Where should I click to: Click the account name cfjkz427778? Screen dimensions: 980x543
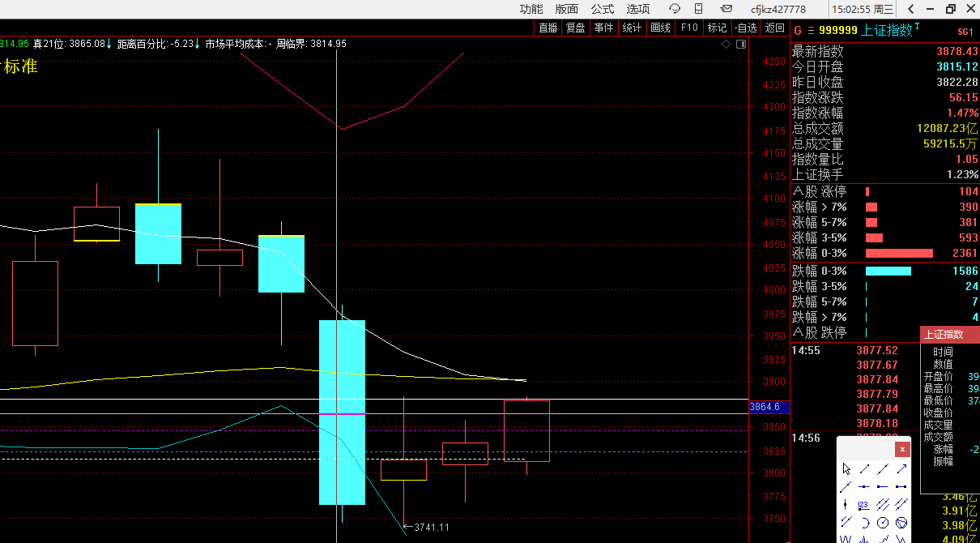pyautogui.click(x=778, y=10)
